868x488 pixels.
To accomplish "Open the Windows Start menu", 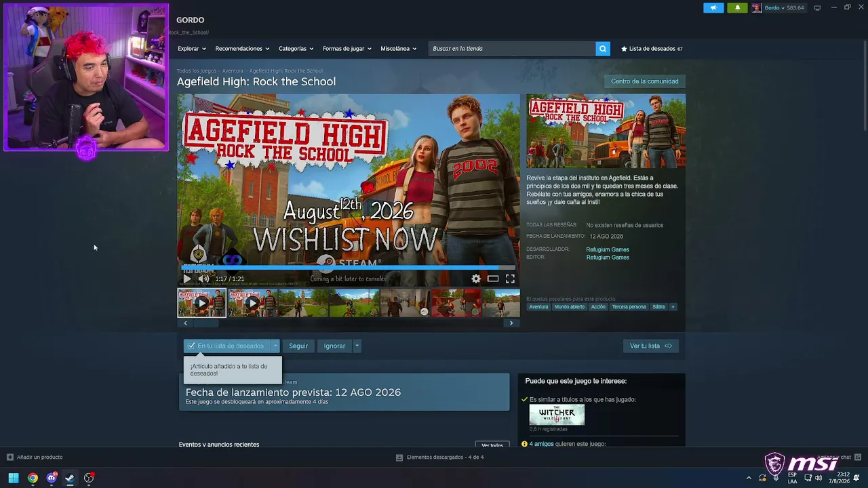I will pyautogui.click(x=14, y=479).
